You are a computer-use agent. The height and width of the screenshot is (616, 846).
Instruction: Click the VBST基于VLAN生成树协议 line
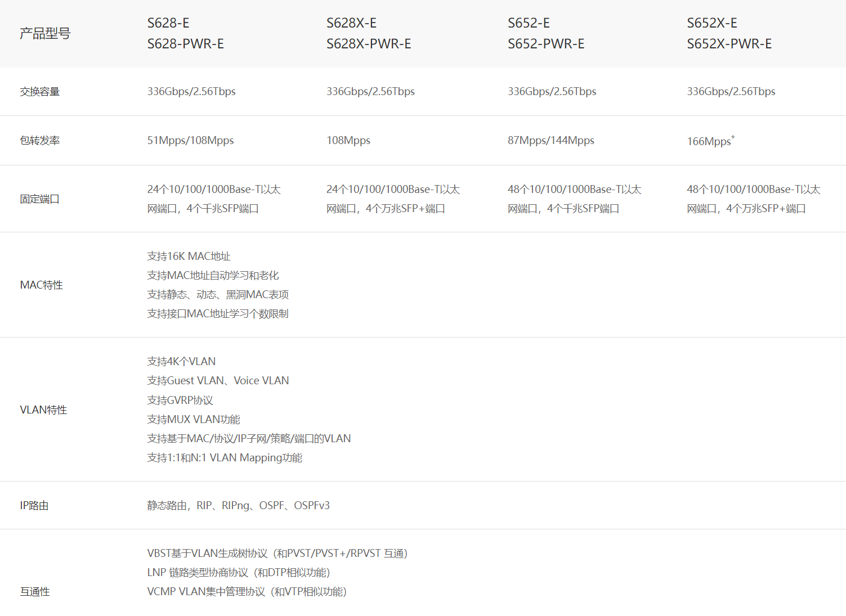point(277,554)
